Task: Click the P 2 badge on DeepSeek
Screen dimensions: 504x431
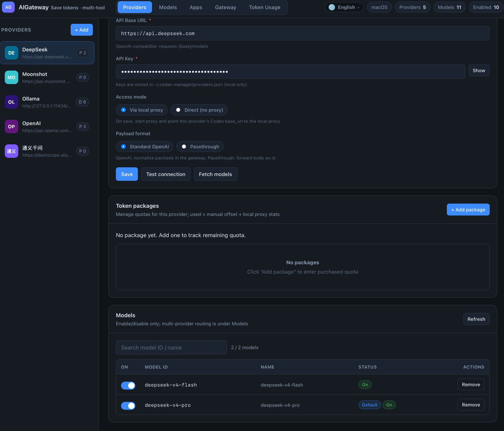Action: pyautogui.click(x=83, y=53)
